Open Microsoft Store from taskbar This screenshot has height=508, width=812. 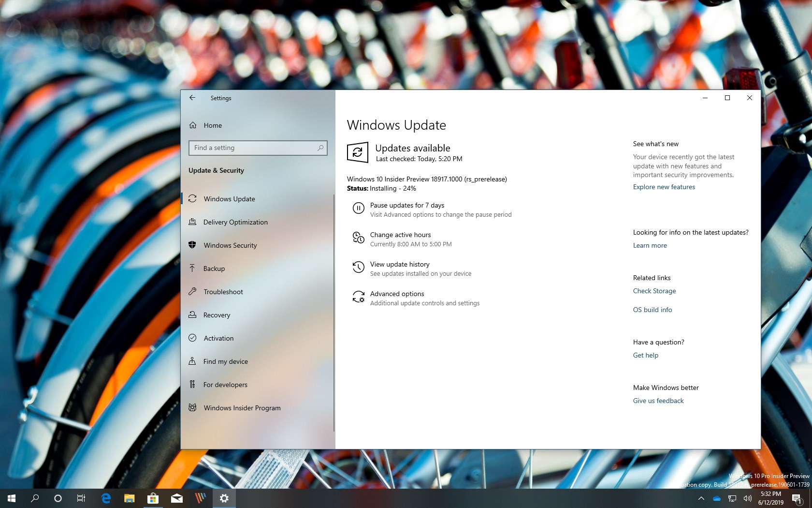[x=153, y=498]
